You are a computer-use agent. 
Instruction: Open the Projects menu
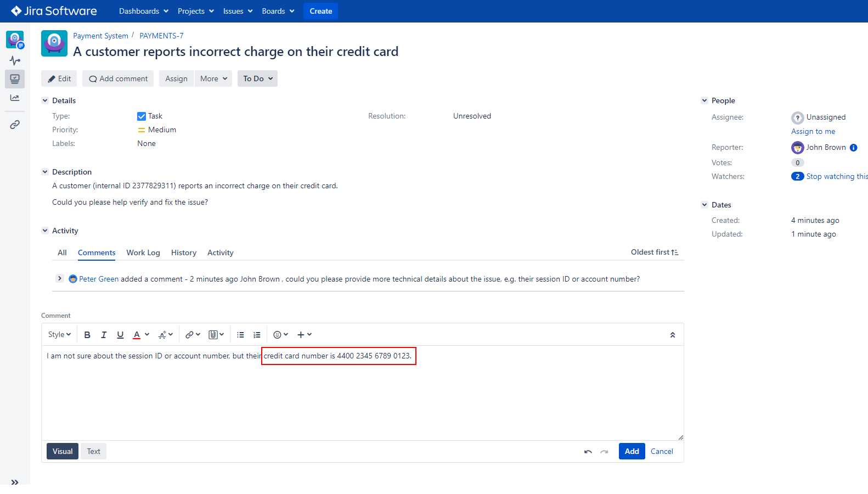click(196, 11)
